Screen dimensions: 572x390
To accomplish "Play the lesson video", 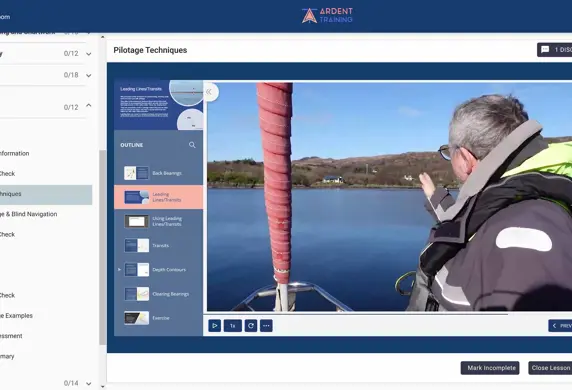I will (x=214, y=325).
